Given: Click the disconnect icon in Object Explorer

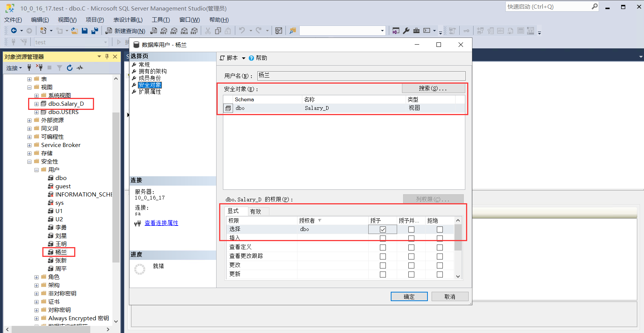Looking at the screenshot, I should click(39, 67).
